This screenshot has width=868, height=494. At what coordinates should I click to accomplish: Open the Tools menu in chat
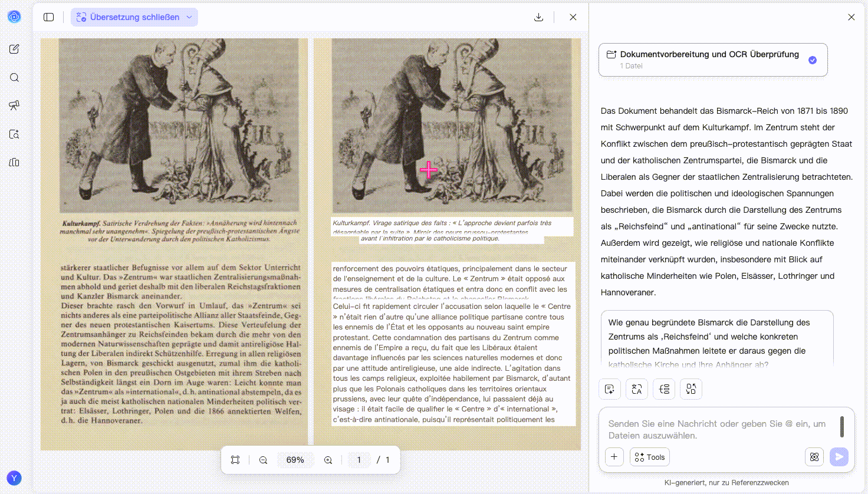tap(650, 457)
